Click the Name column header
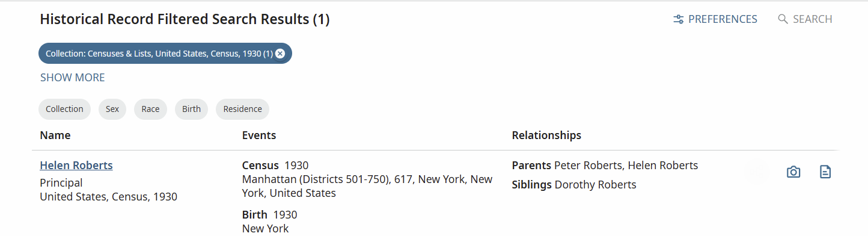This screenshot has height=236, width=868. [55, 135]
